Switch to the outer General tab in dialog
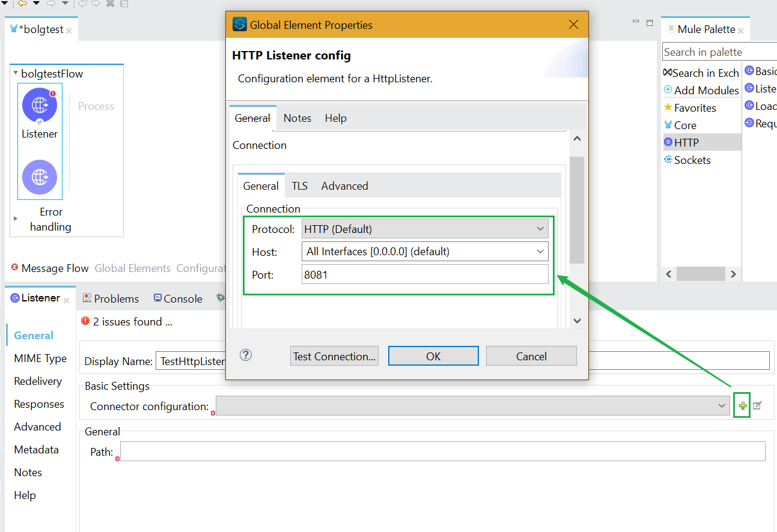This screenshot has width=777, height=532. click(x=252, y=118)
